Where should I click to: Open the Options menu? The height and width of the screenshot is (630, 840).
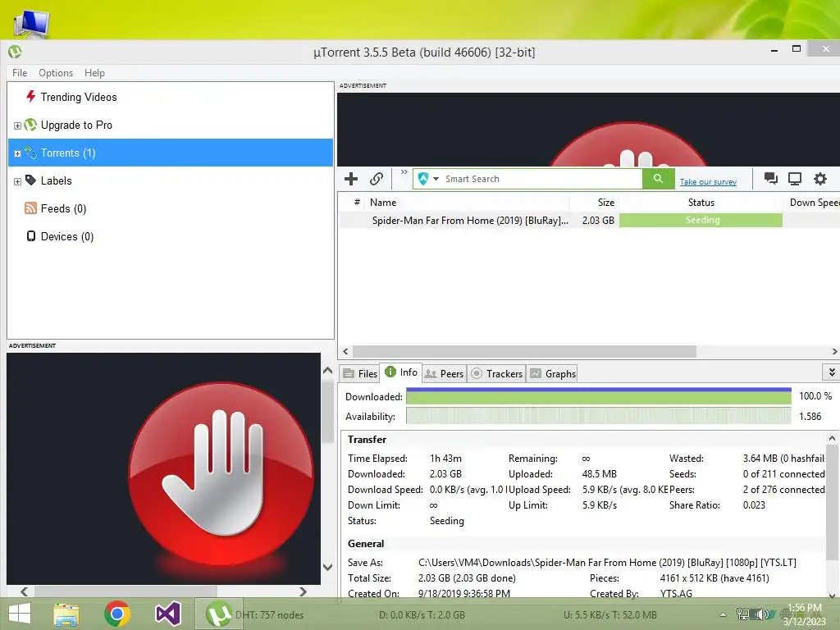[56, 73]
